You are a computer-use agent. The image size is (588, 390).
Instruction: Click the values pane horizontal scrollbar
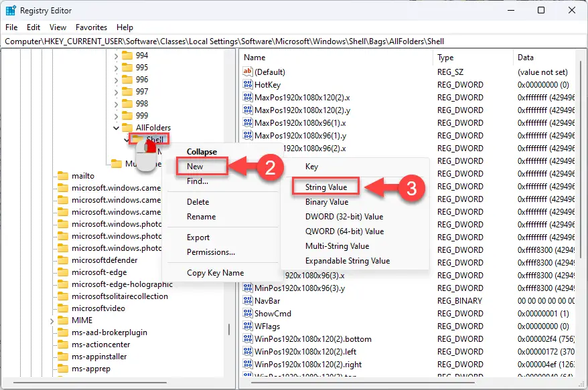pos(362,383)
